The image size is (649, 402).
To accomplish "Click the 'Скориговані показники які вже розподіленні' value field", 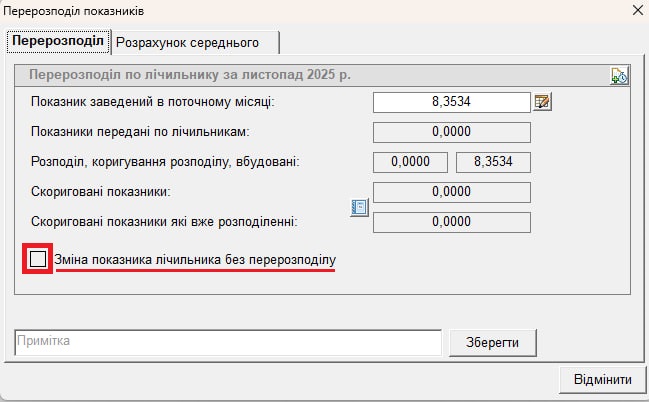I will coord(450,222).
